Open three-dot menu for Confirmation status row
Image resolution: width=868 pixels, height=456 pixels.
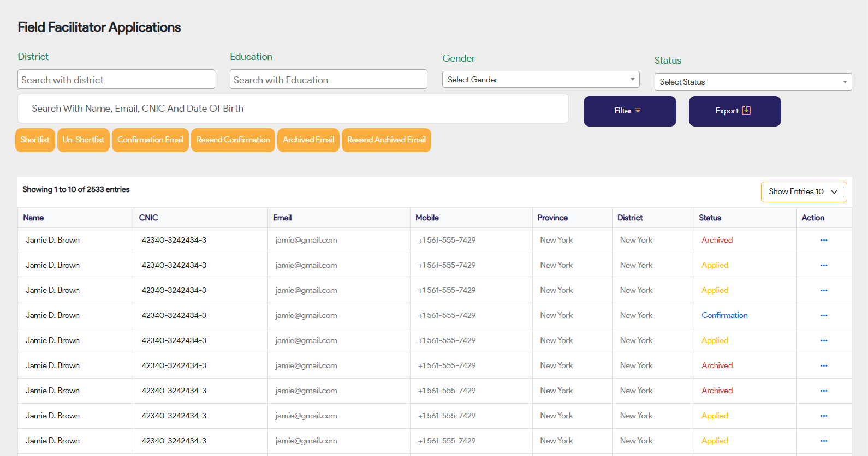(823, 315)
